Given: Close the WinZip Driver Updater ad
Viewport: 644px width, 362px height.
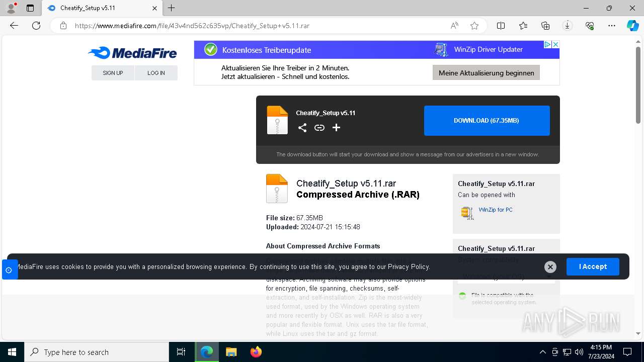Looking at the screenshot, I should tap(555, 45).
